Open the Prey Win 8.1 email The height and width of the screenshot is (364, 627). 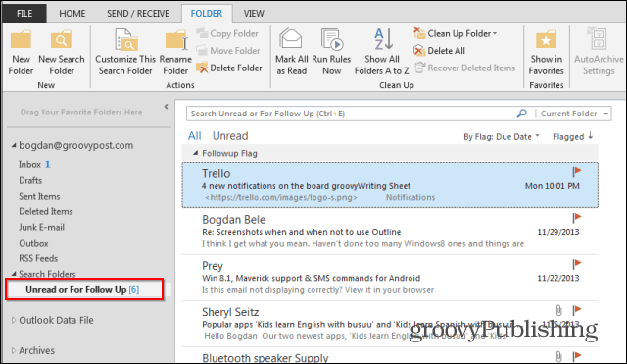390,278
